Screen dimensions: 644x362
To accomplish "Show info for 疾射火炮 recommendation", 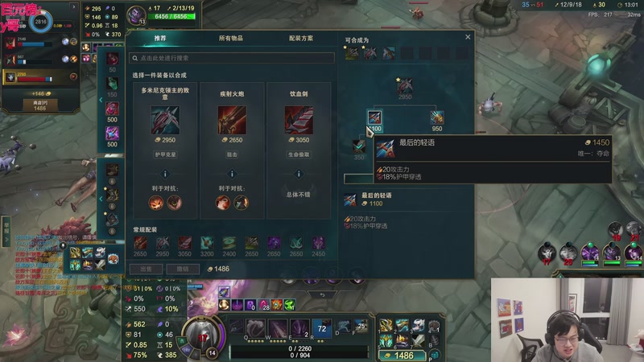I will point(232,174).
